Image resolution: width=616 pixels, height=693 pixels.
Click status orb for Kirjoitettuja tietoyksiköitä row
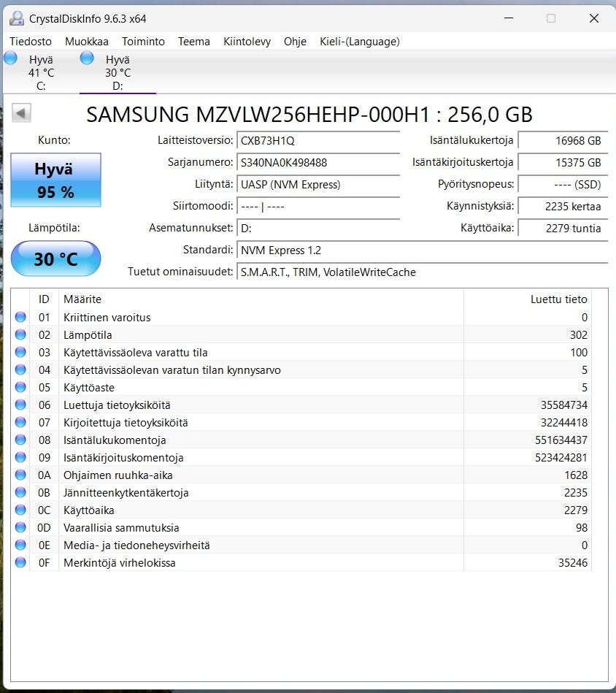click(20, 422)
